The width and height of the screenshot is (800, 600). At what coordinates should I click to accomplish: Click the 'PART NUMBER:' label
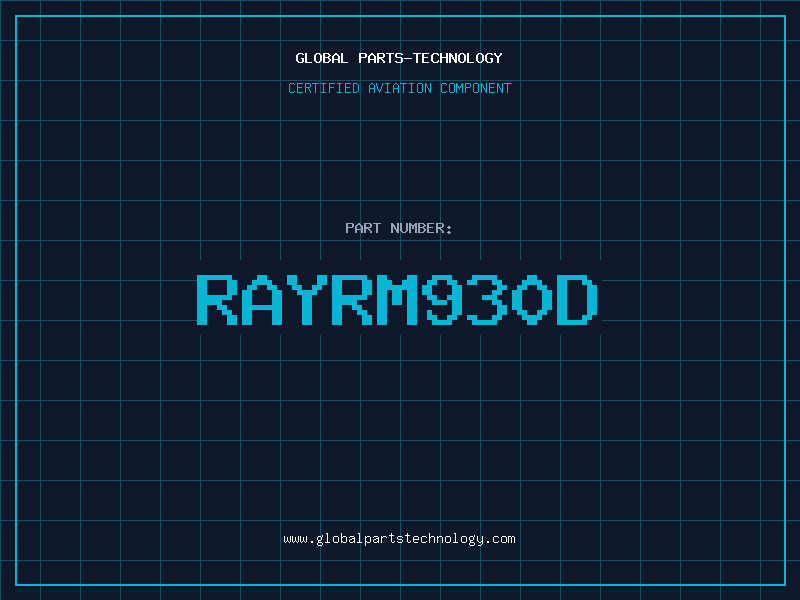pos(398,228)
